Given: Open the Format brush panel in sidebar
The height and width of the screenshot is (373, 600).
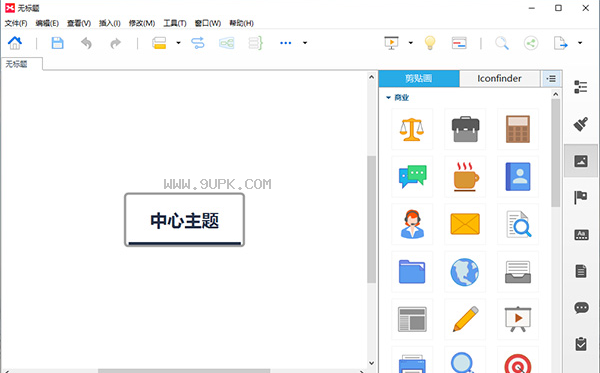Looking at the screenshot, I should click(x=580, y=124).
